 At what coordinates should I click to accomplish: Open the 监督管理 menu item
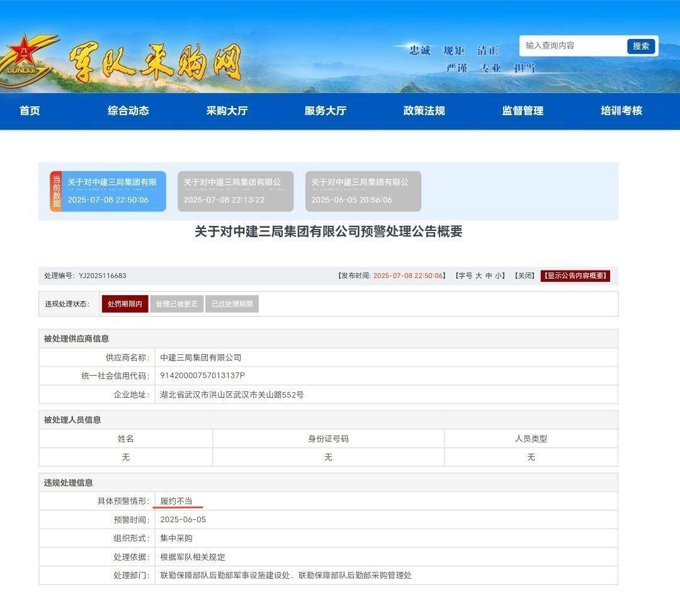523,111
